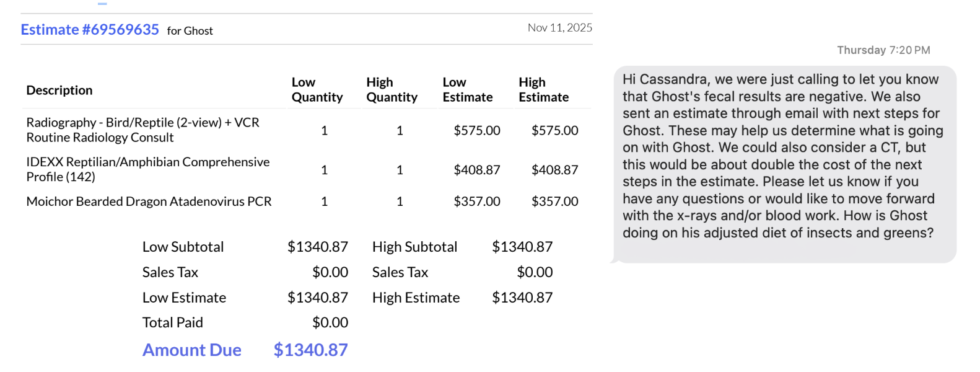
Task: Click the $1340.87 amount due total
Action: [x=310, y=350]
